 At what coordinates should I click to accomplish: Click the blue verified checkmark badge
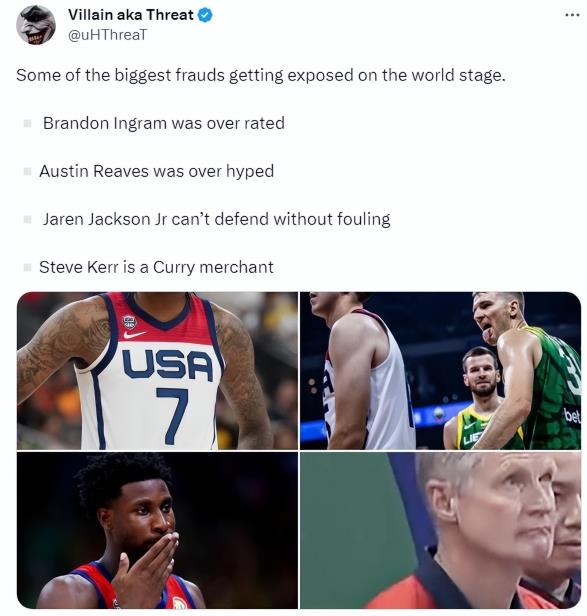205,15
